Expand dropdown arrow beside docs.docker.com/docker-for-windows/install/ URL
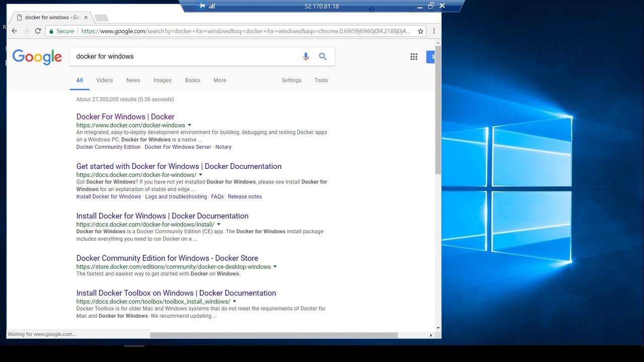Viewport: 644px width, 362px height. tap(219, 225)
